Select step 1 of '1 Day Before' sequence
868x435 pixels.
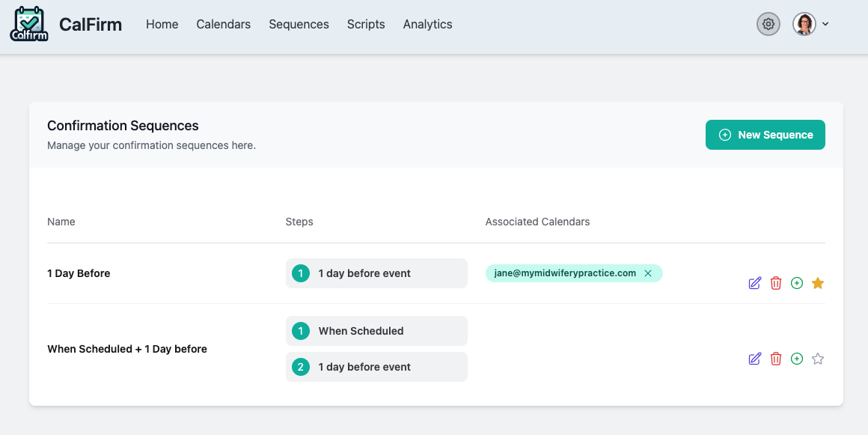(376, 273)
